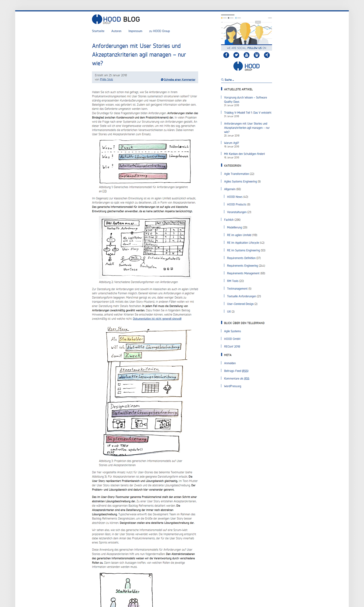Screen dimensions: 364x607
Task: Click 'Schreibe einen Kommentar' link
Action: (180, 80)
